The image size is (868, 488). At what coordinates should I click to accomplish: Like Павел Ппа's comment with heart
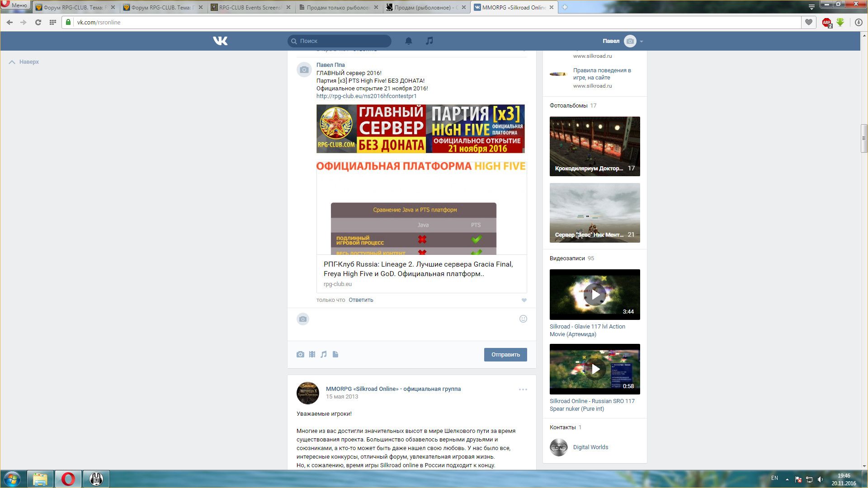pos(524,300)
